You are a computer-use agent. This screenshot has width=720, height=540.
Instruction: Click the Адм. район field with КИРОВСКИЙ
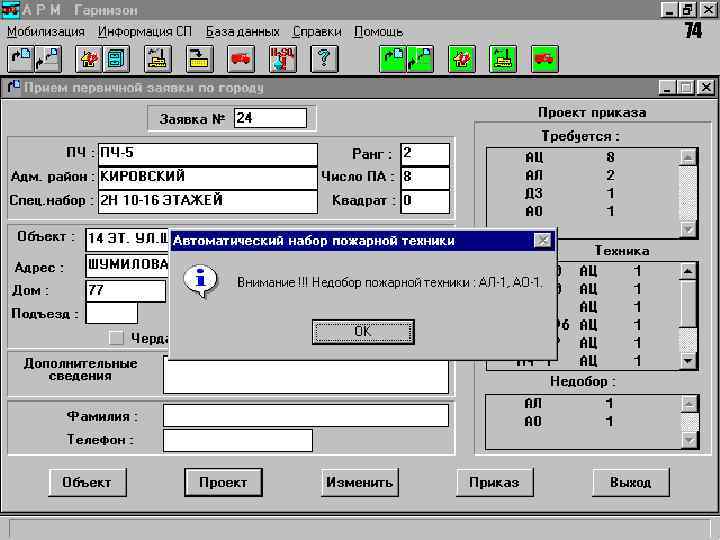pyautogui.click(x=208, y=178)
